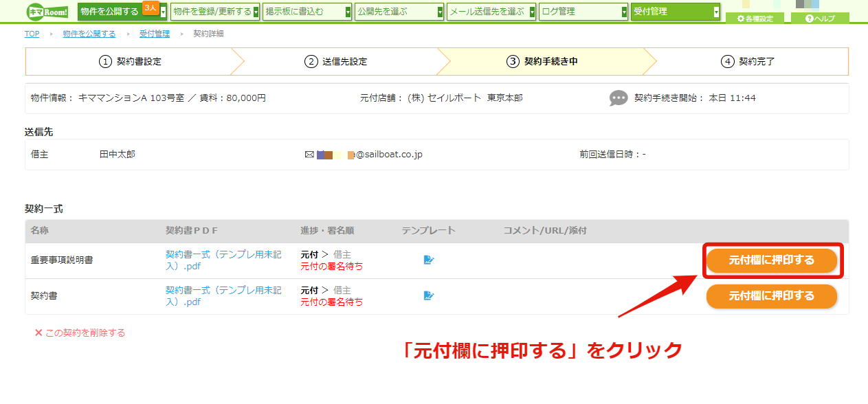Go to step 2 送信先設定

(335, 61)
